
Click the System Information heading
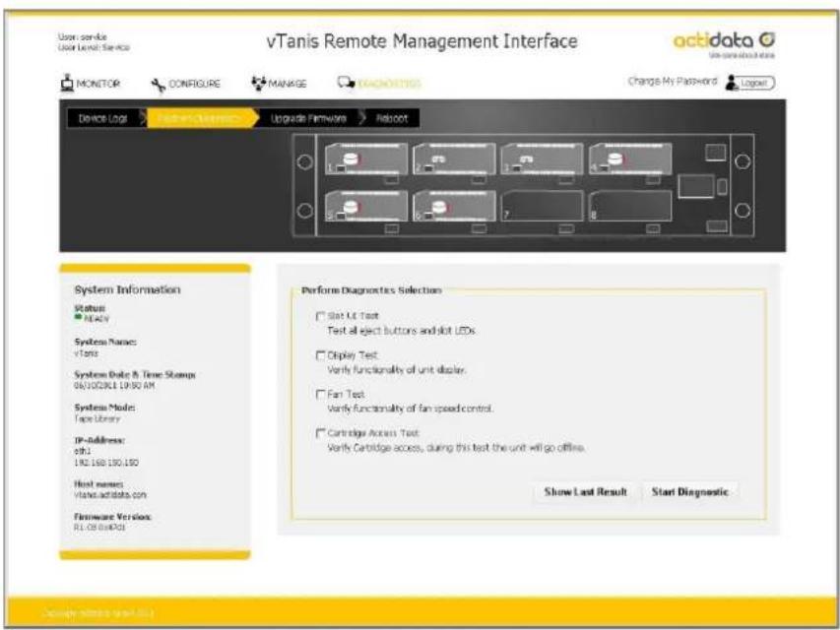click(x=127, y=289)
